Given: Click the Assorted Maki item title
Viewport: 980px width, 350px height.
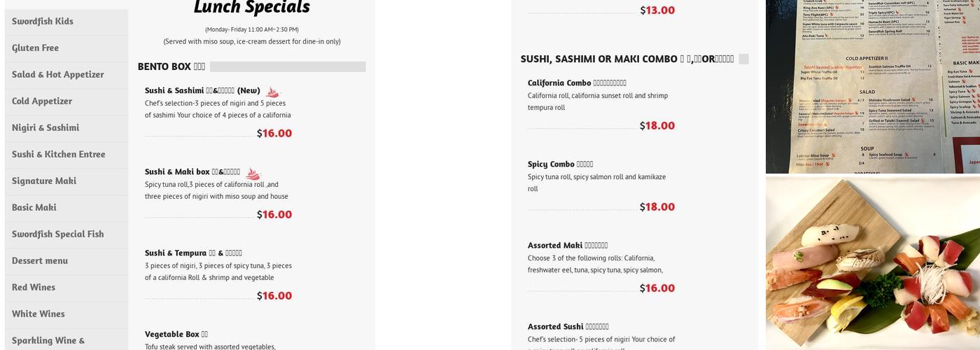Looking at the screenshot, I should point(567,245).
